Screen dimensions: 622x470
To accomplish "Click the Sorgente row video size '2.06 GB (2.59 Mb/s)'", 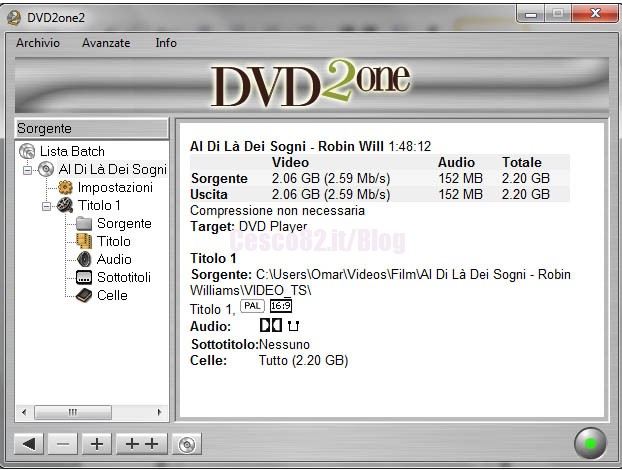I will pyautogui.click(x=331, y=178).
